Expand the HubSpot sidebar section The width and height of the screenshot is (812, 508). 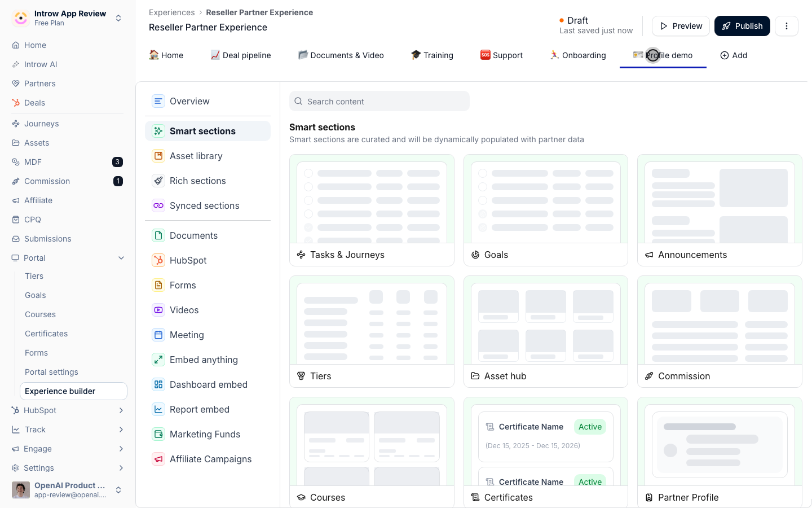click(x=121, y=410)
